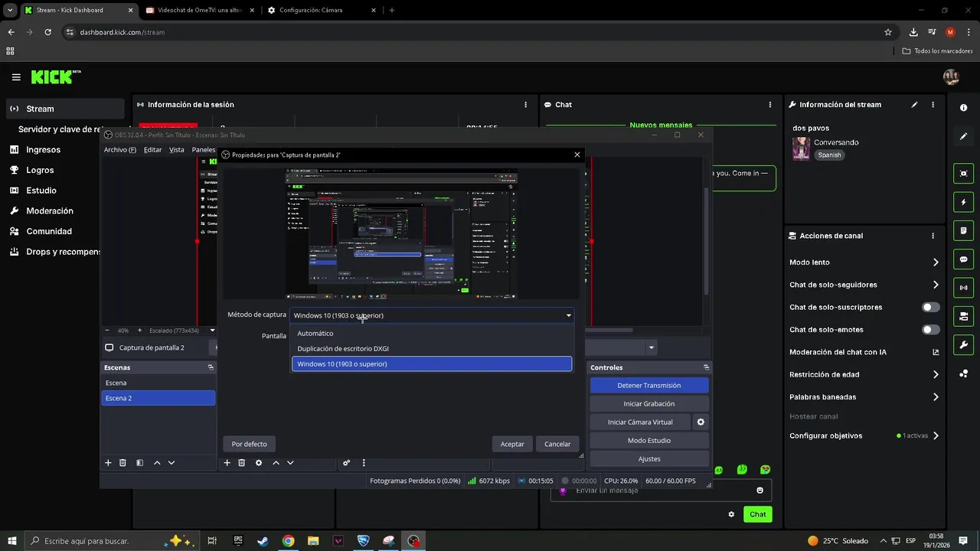Click the info icon in the right sidebar
Image resolution: width=980 pixels, height=551 pixels.
pyautogui.click(x=963, y=108)
